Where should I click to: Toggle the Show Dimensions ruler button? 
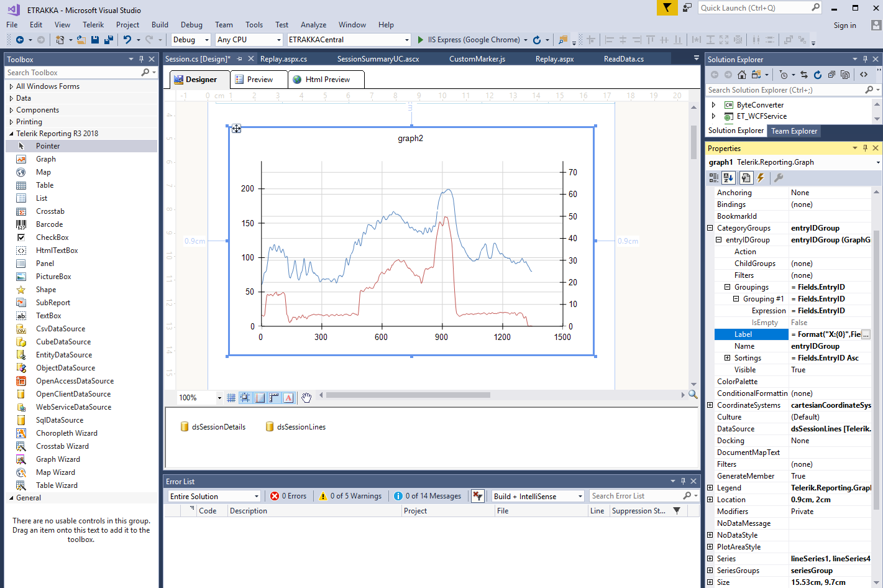pyautogui.click(x=274, y=398)
